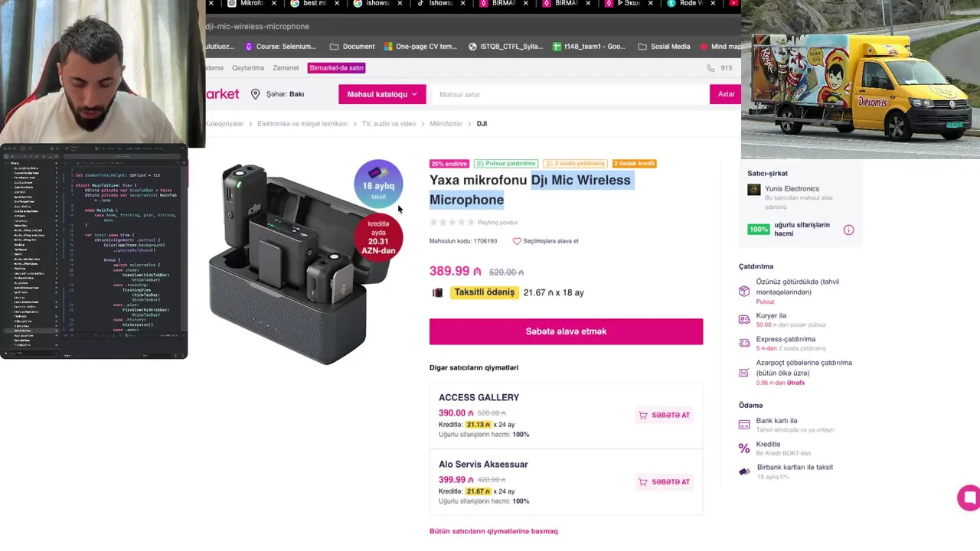Screen dimensions: 980x551
Task: Click the location pin icon next to Şəhər
Action: tap(255, 94)
